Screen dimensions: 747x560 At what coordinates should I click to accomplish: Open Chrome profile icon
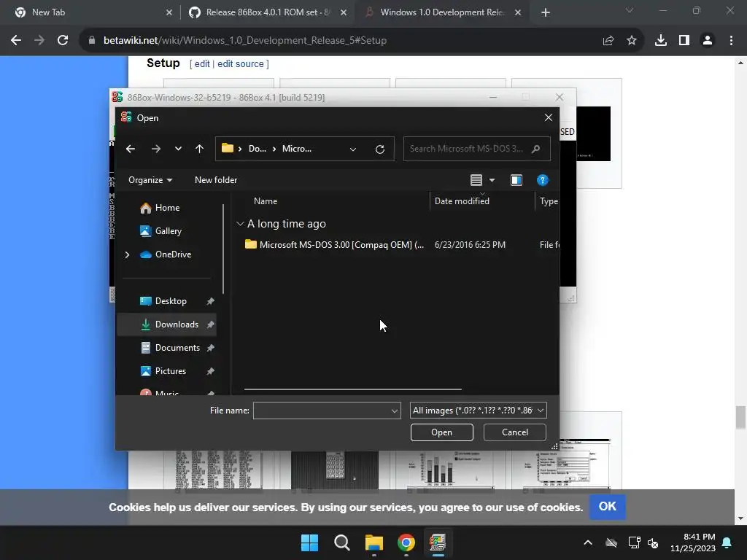tap(708, 41)
